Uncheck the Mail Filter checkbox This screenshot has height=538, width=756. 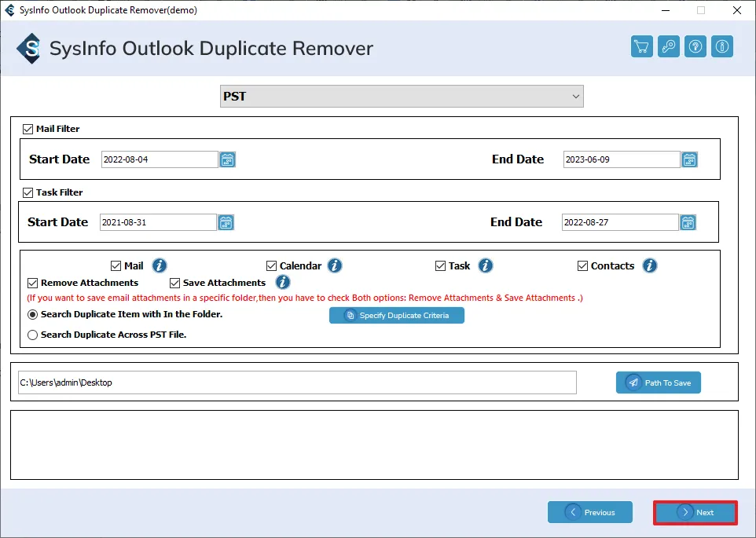(28, 129)
